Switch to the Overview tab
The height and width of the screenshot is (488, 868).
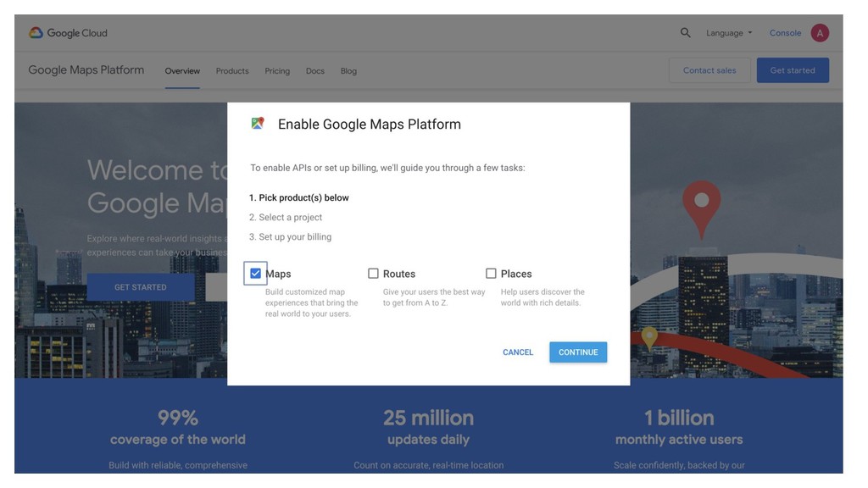tap(182, 71)
